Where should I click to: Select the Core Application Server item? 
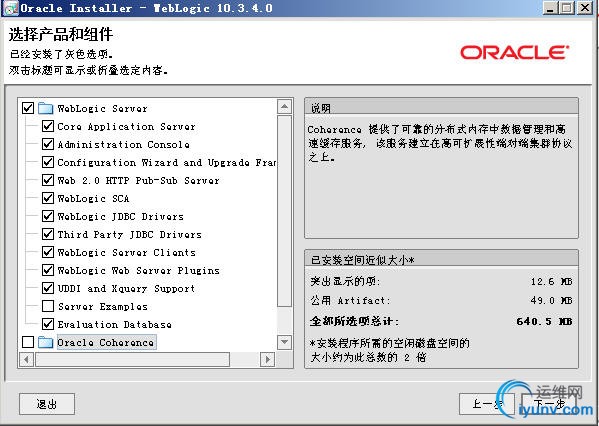pos(126,126)
